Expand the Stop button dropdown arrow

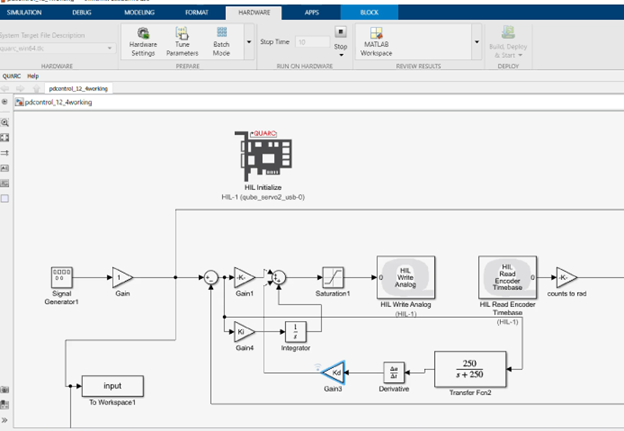(340, 56)
